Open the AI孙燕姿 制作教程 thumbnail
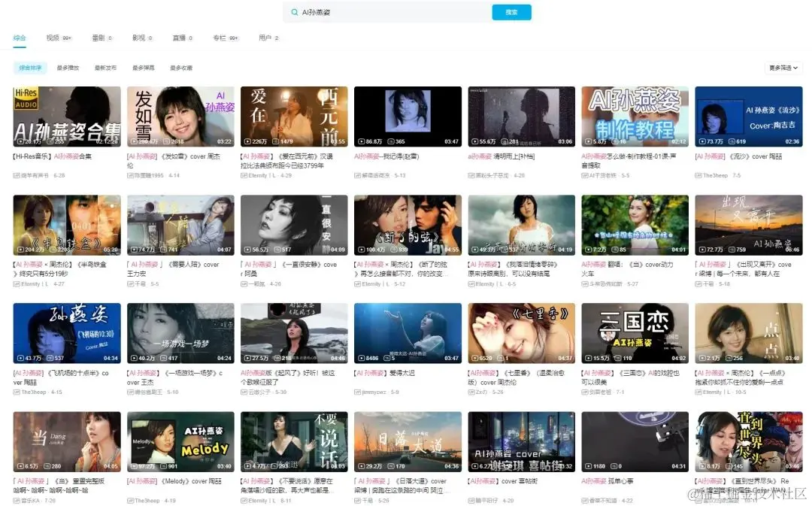812x506 pixels. point(635,117)
